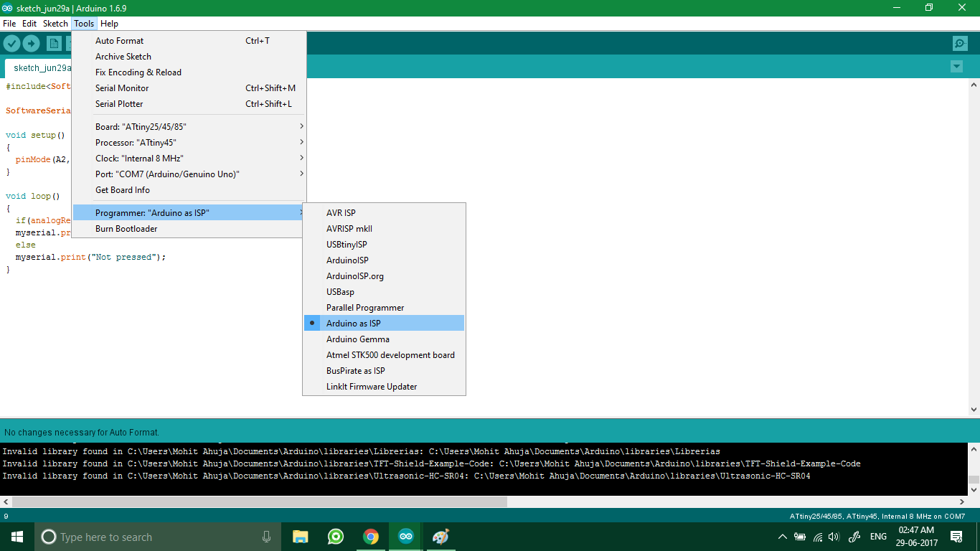Viewport: 980px width, 551px height.
Task: Click the New sketch toolbar icon
Action: (54, 44)
